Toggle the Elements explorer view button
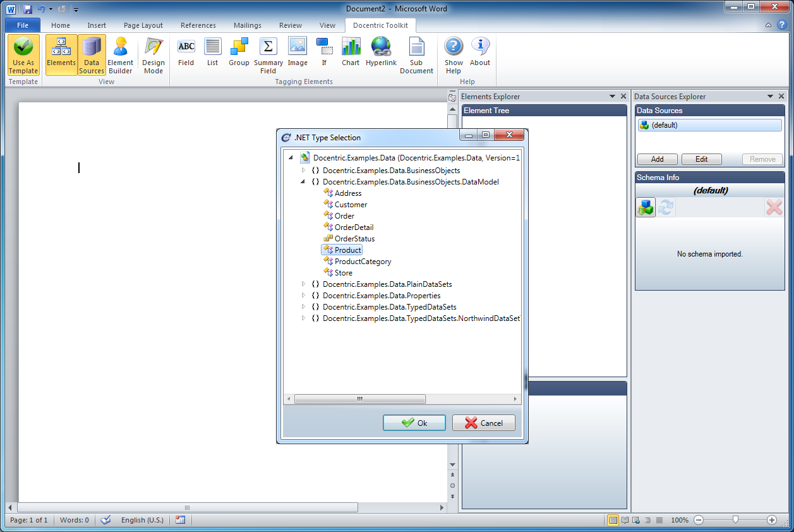 point(61,55)
